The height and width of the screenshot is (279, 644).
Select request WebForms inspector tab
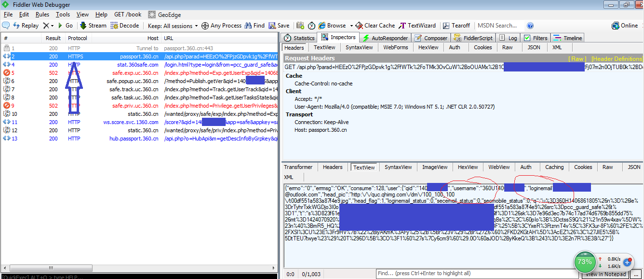pos(396,47)
